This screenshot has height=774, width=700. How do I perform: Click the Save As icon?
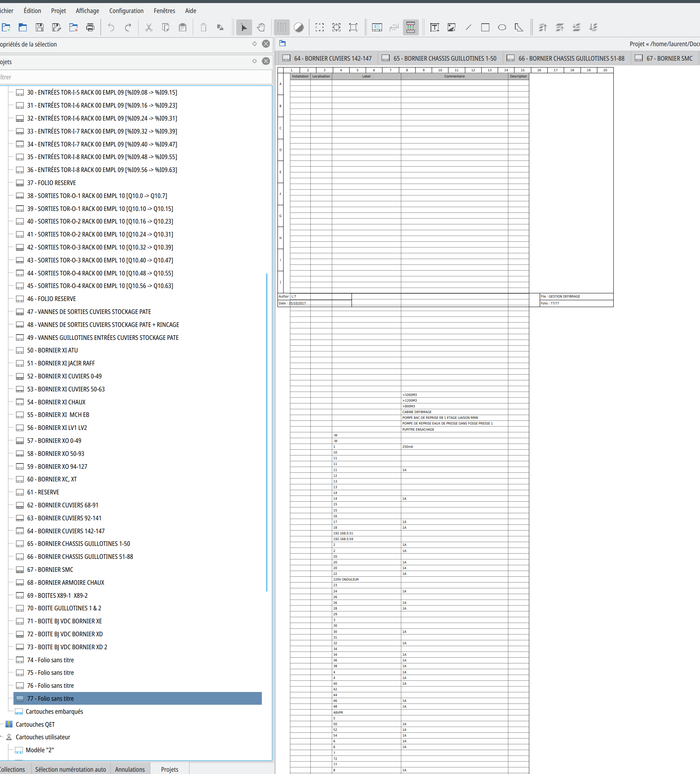(x=56, y=27)
